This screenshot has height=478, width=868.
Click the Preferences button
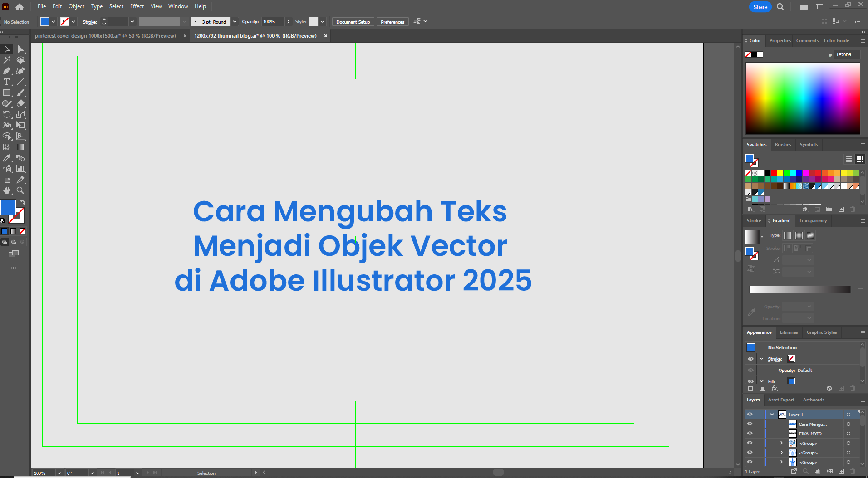392,22
